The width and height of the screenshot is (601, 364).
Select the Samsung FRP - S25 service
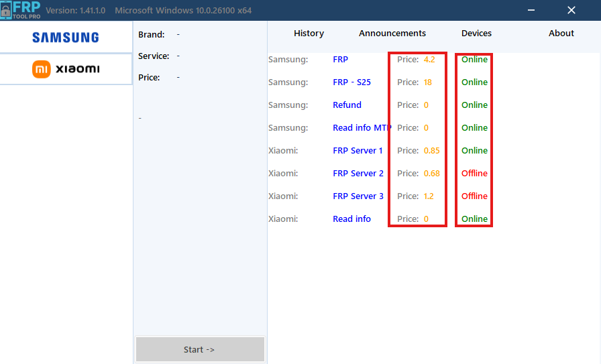(351, 82)
